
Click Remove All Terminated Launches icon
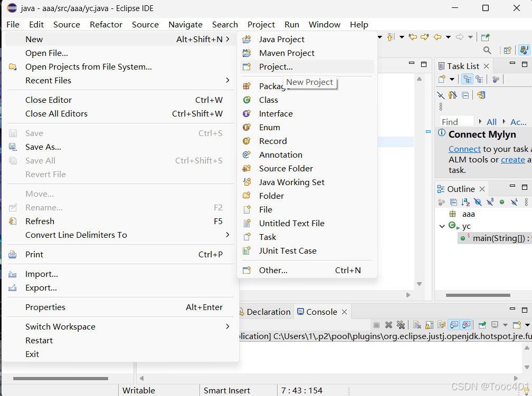401,325
